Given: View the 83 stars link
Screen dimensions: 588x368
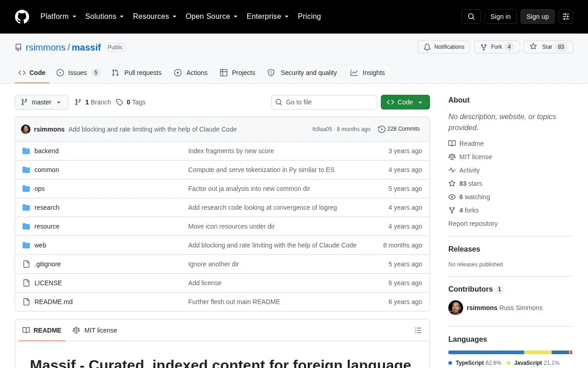Looking at the screenshot, I should (465, 184).
